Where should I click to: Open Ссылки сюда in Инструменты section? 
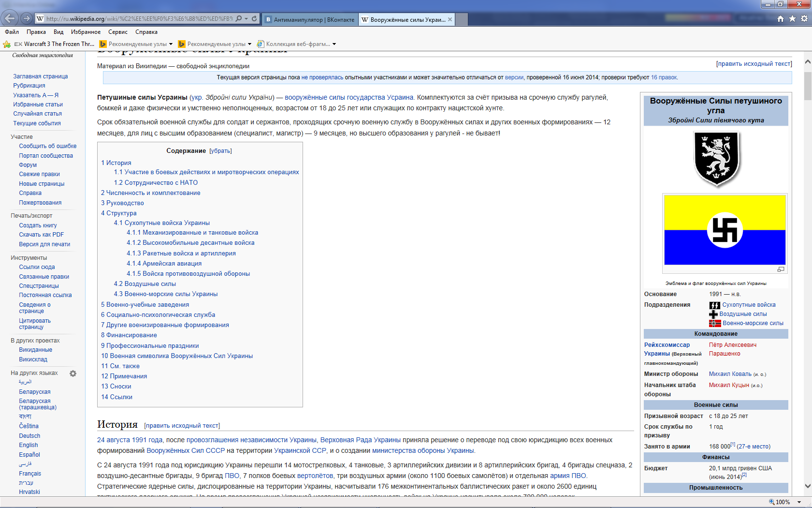(x=37, y=267)
